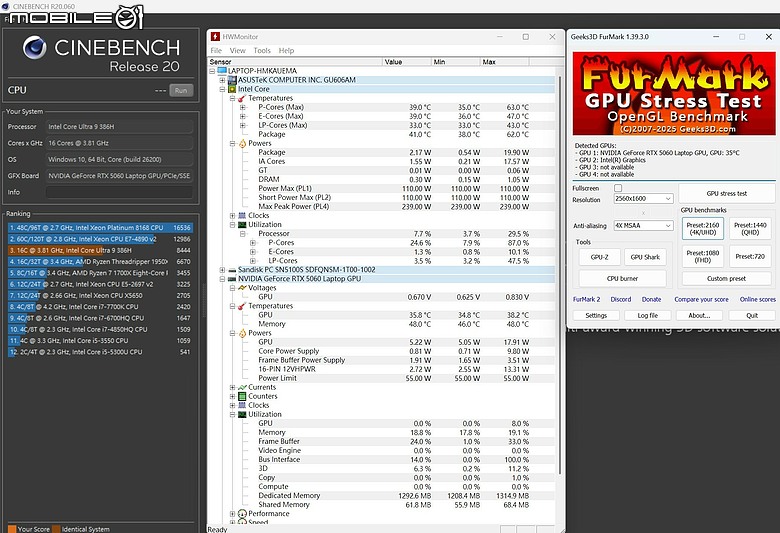780x533 pixels.
Task: Click the Cinebench CPU Run button
Action: click(x=181, y=90)
